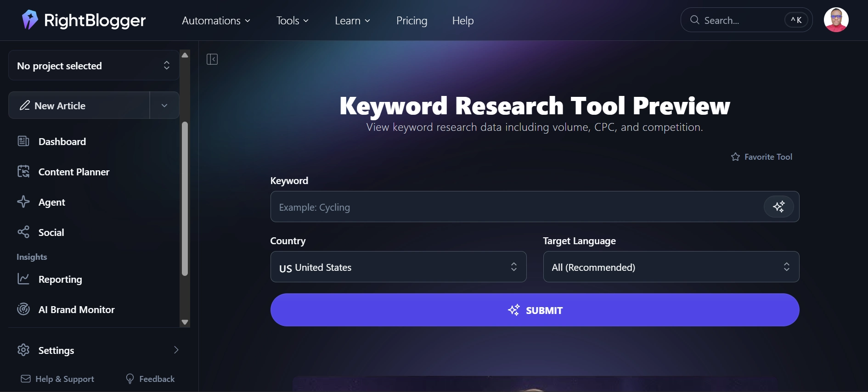Click the Agent sparkle icon

[x=23, y=202]
